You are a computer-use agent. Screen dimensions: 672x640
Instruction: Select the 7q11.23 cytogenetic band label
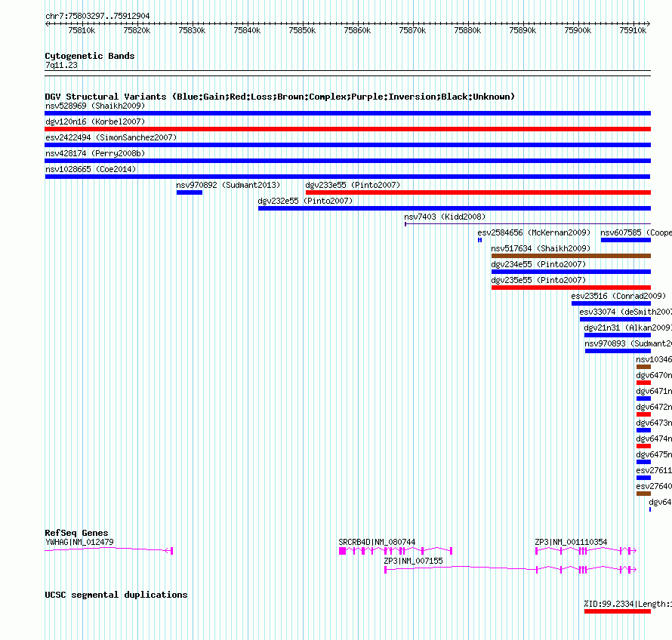[61, 65]
